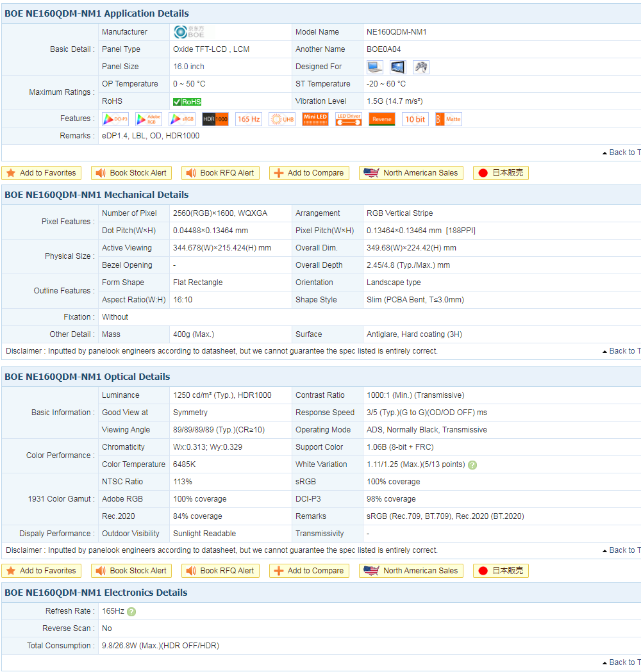
Task: Click the Reverse feature badge
Action: pyautogui.click(x=382, y=119)
